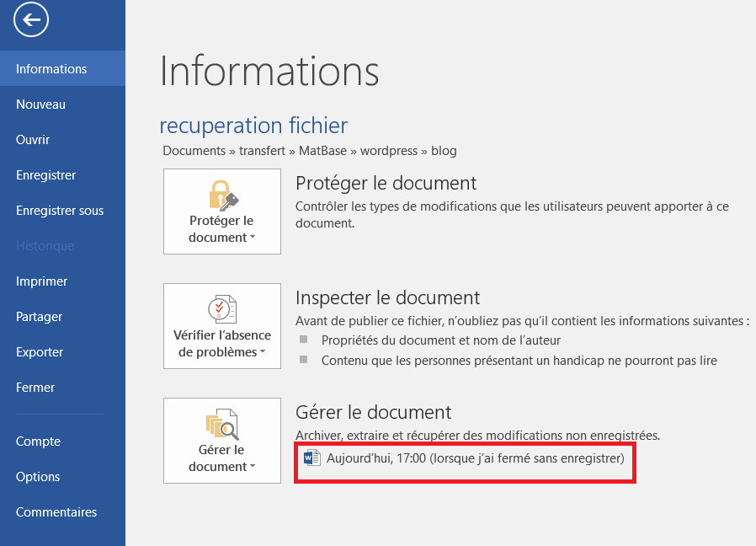Open the Compte page
Viewport: 756px width, 546px height.
click(62, 442)
